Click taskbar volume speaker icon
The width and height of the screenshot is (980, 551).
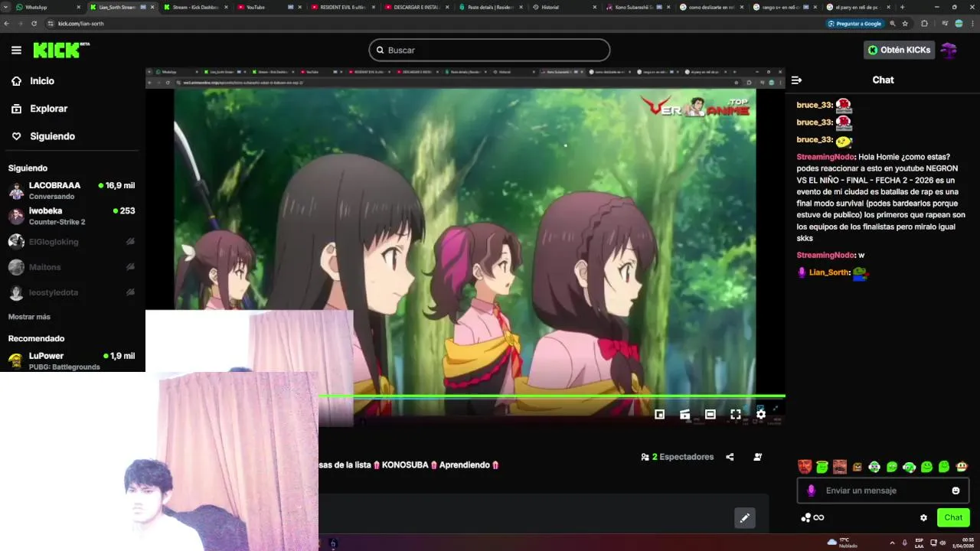942,543
